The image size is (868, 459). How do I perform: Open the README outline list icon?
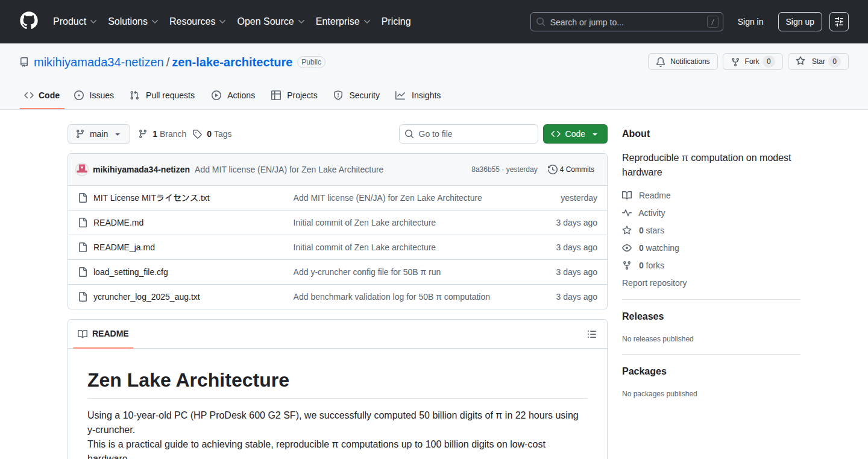coord(592,334)
